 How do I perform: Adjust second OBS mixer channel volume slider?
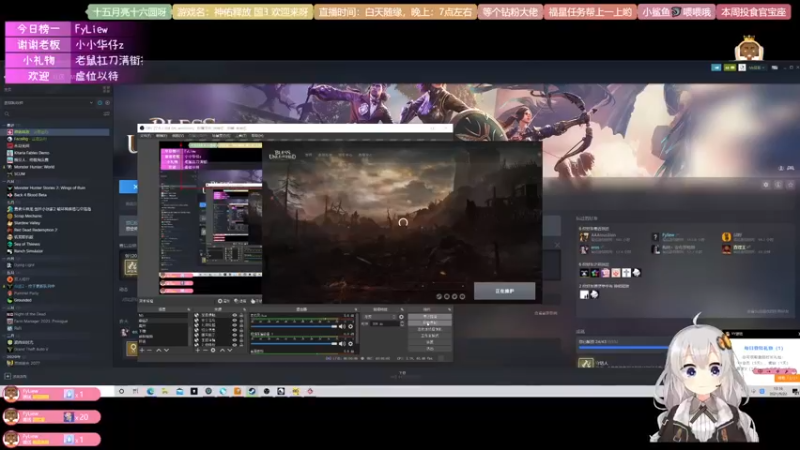pos(294,344)
